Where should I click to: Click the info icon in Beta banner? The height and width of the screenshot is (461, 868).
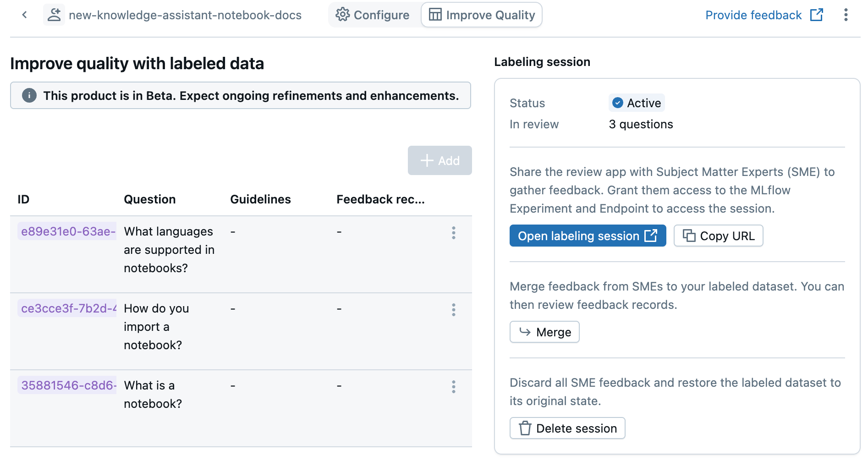[29, 96]
